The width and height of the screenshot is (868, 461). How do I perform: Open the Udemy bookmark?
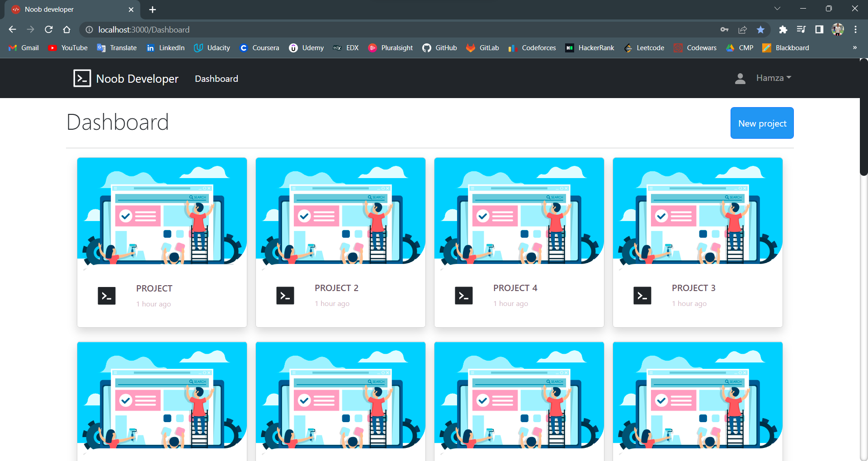tap(307, 48)
